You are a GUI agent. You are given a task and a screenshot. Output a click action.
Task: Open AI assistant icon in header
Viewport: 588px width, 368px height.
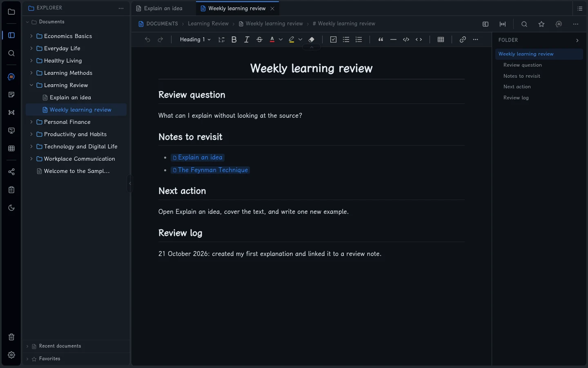[559, 24]
